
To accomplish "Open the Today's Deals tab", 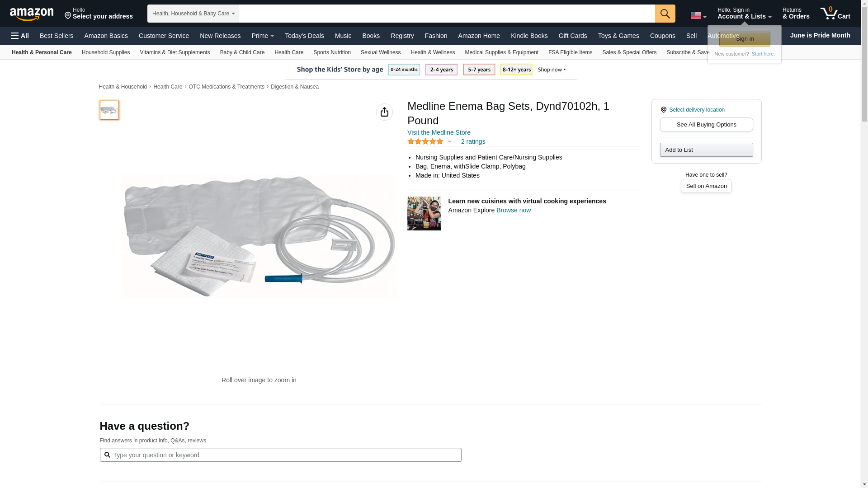I will point(304,36).
